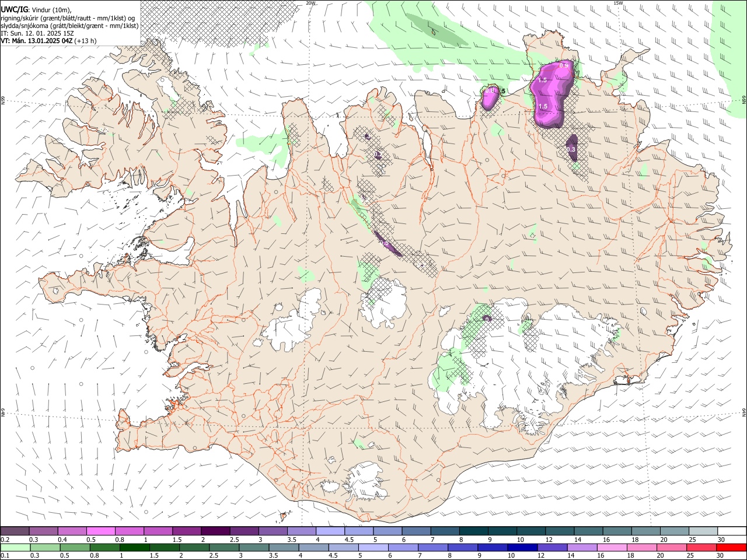Image resolution: width=747 pixels, height=560 pixels.
Task: Select the lower legend swatch between 2 and 2.5
Action: [x=195, y=548]
